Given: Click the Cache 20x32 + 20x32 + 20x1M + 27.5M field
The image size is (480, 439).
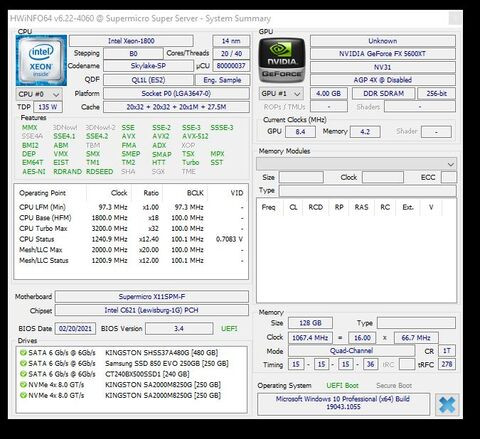Looking at the screenshot, I should tap(176, 107).
